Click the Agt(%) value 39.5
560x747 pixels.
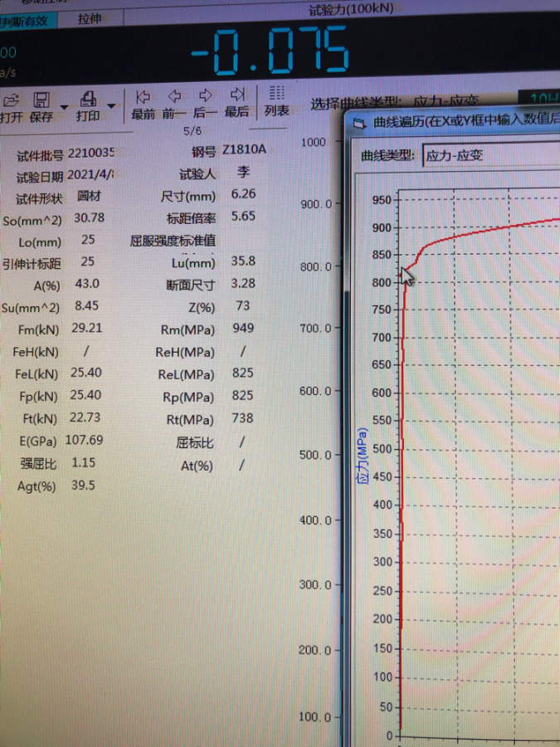[x=83, y=486]
